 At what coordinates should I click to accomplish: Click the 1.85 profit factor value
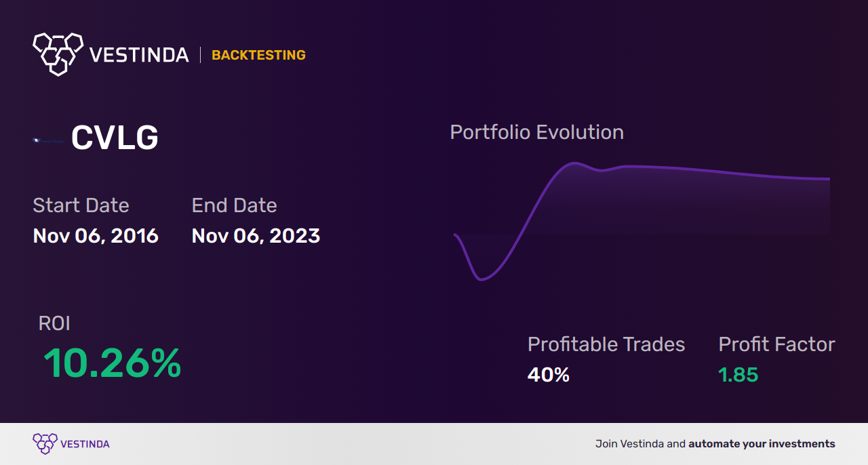click(738, 375)
